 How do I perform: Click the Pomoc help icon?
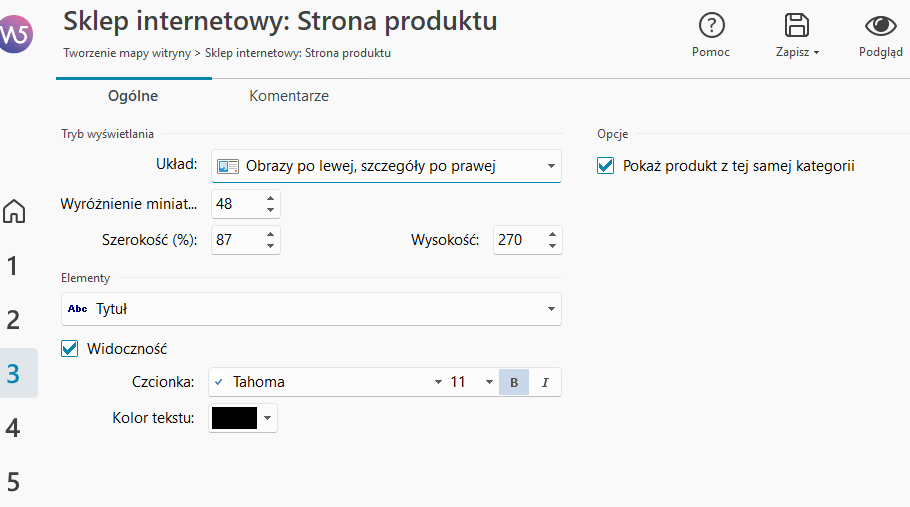pos(711,26)
